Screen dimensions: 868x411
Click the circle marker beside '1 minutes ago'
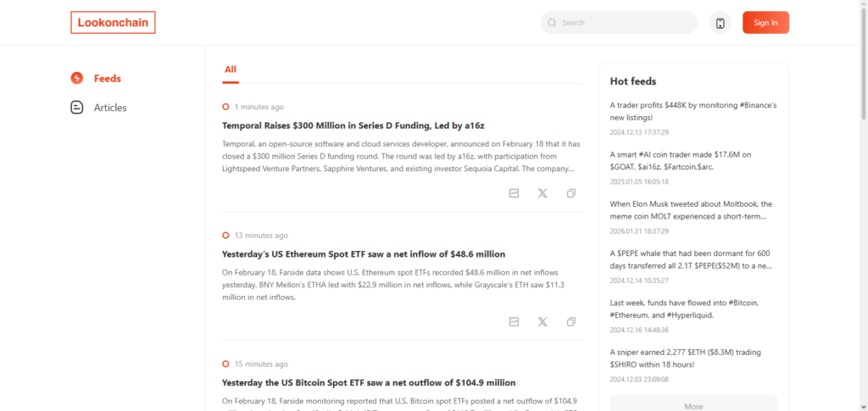tap(225, 107)
